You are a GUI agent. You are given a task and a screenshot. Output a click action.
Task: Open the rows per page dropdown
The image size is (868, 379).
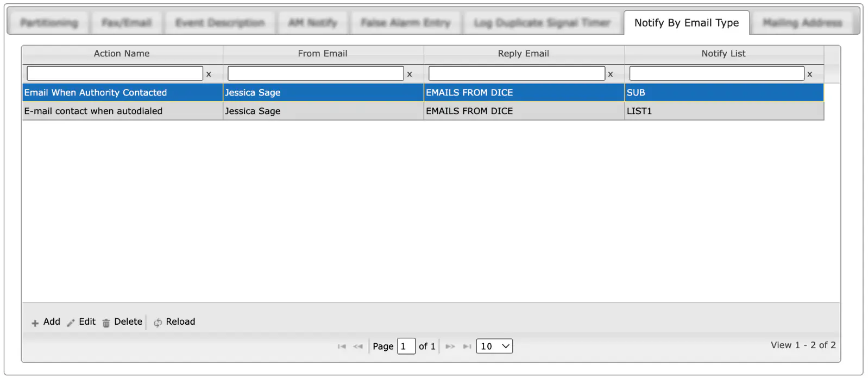[494, 346]
